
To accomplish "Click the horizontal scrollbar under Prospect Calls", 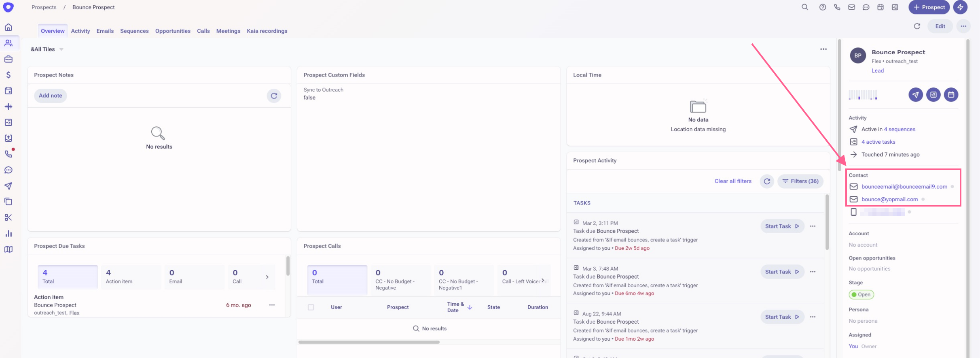I will [x=369, y=342].
